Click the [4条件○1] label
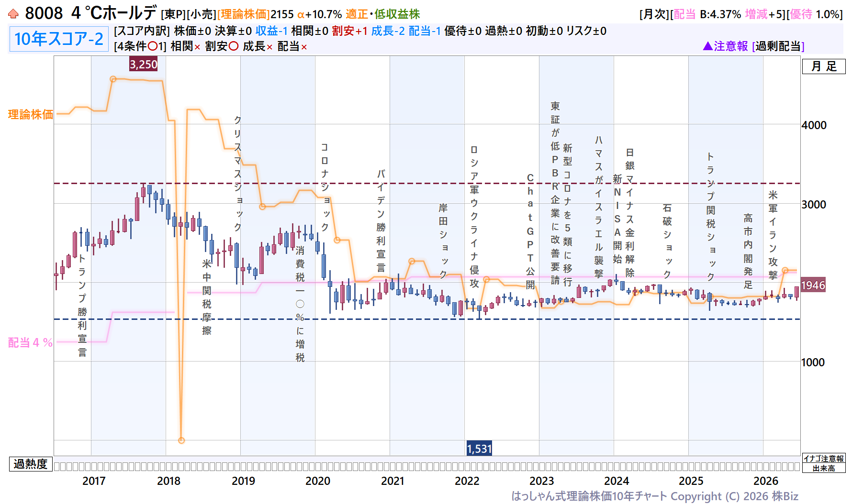The height and width of the screenshot is (504, 852). tap(140, 46)
